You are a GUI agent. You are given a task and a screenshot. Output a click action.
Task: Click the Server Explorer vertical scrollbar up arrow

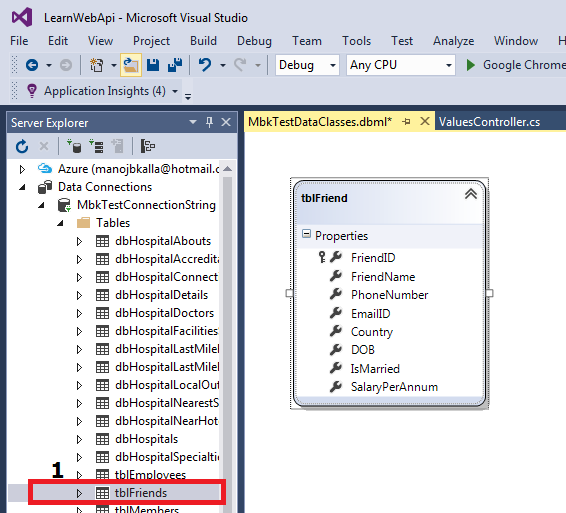[x=227, y=169]
